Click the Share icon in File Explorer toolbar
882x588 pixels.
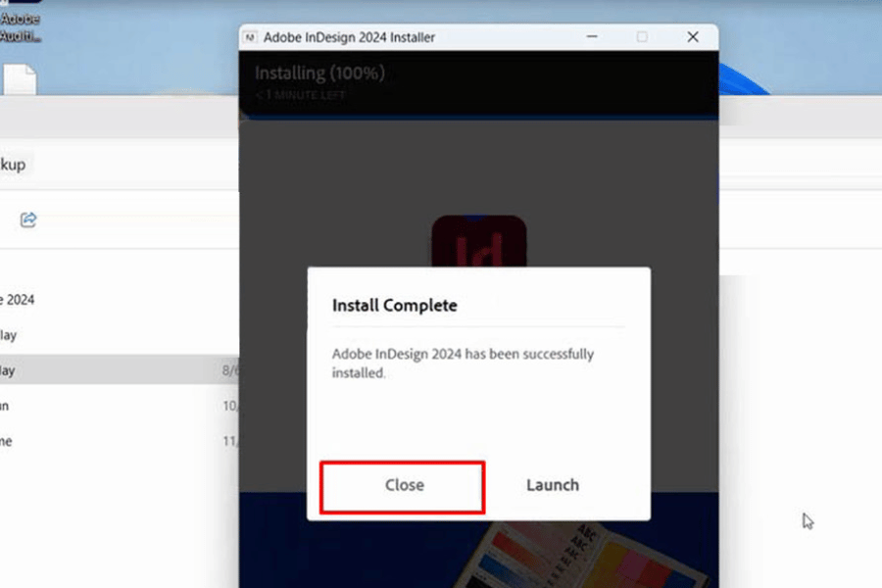pyautogui.click(x=28, y=220)
